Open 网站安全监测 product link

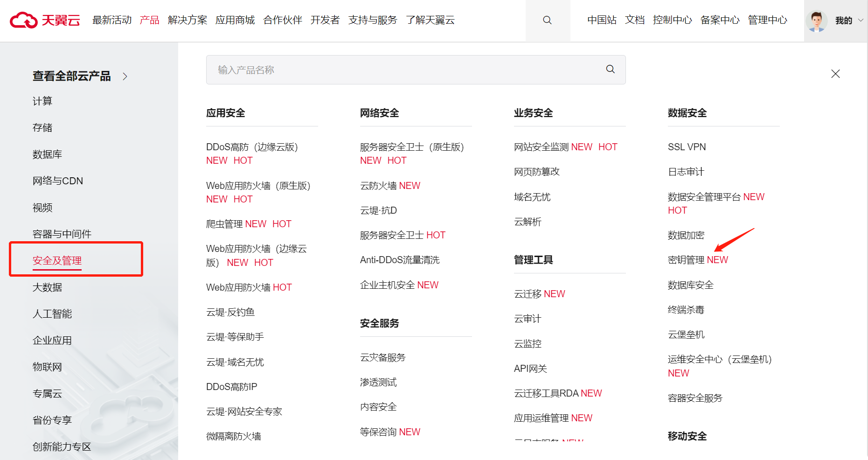point(542,147)
